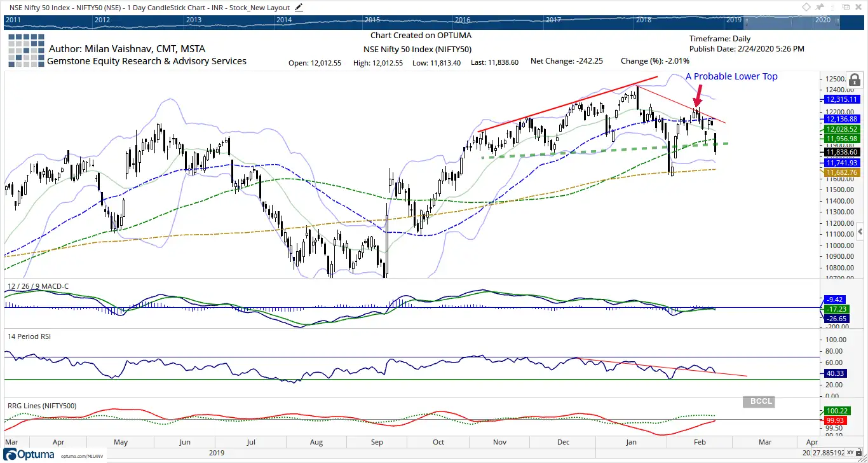Image resolution: width=868 pixels, height=463 pixels.
Task: Click the Gemstone grid logo
Action: 25,50
